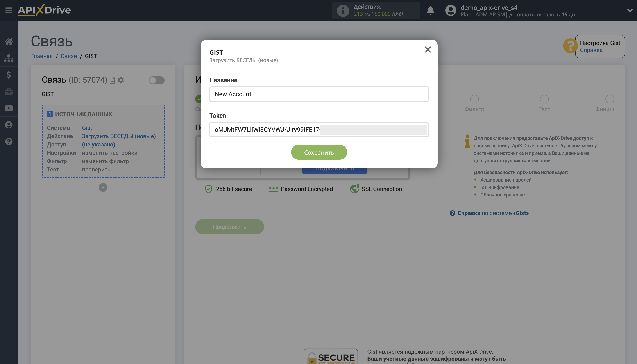The height and width of the screenshot is (364, 637).
Task: Click the dollar billing icon in sidebar
Action: [9, 75]
